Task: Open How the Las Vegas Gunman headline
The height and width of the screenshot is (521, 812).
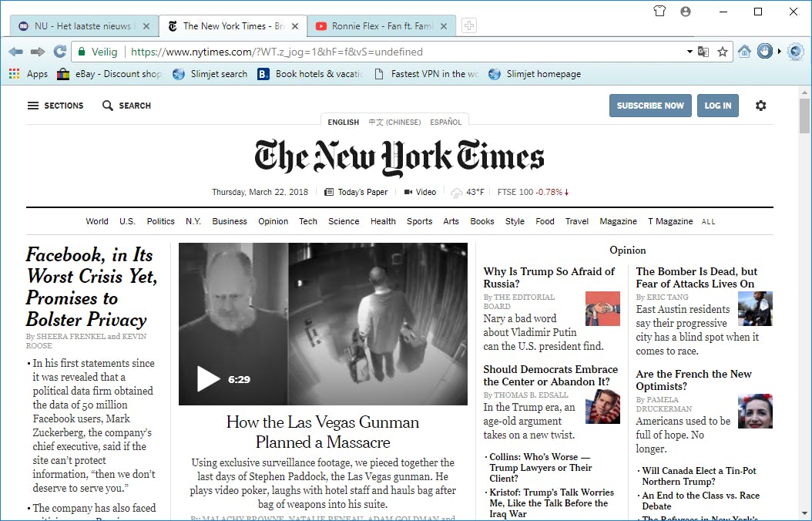Action: pos(323,432)
